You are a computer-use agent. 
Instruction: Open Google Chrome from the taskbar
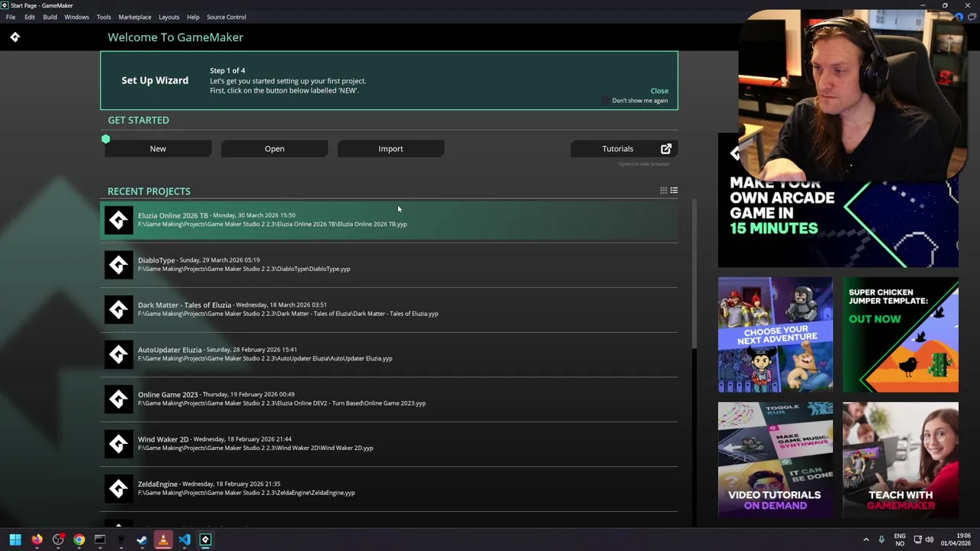point(79,540)
